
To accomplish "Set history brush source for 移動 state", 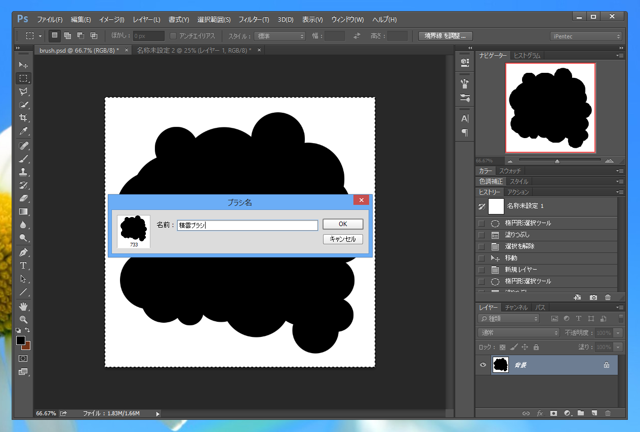I will point(482,258).
